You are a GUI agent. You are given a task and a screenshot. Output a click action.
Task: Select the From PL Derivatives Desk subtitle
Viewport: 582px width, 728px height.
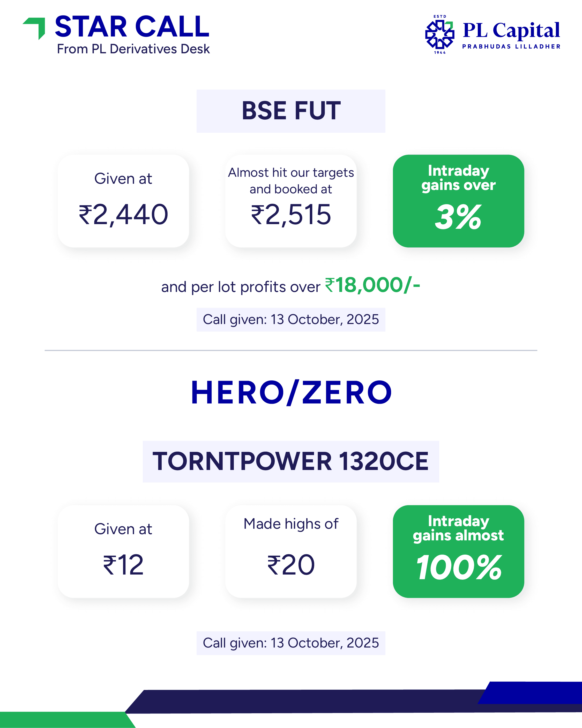[133, 49]
